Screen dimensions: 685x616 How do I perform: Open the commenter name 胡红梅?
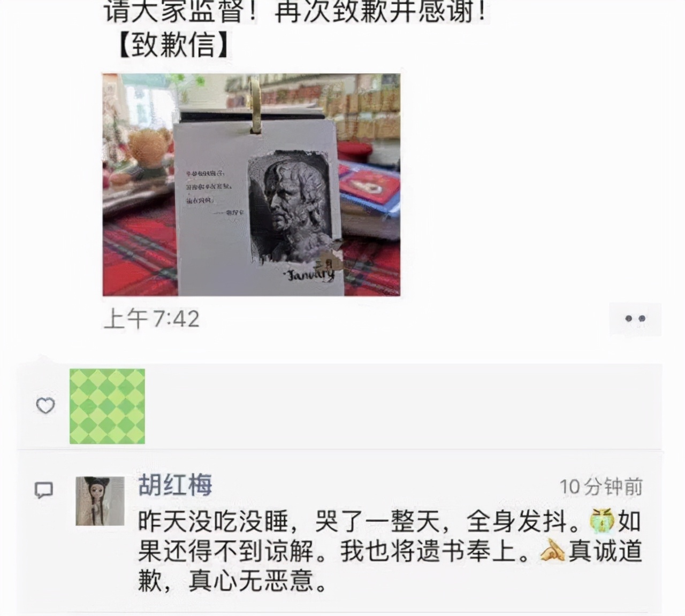pyautogui.click(x=175, y=486)
